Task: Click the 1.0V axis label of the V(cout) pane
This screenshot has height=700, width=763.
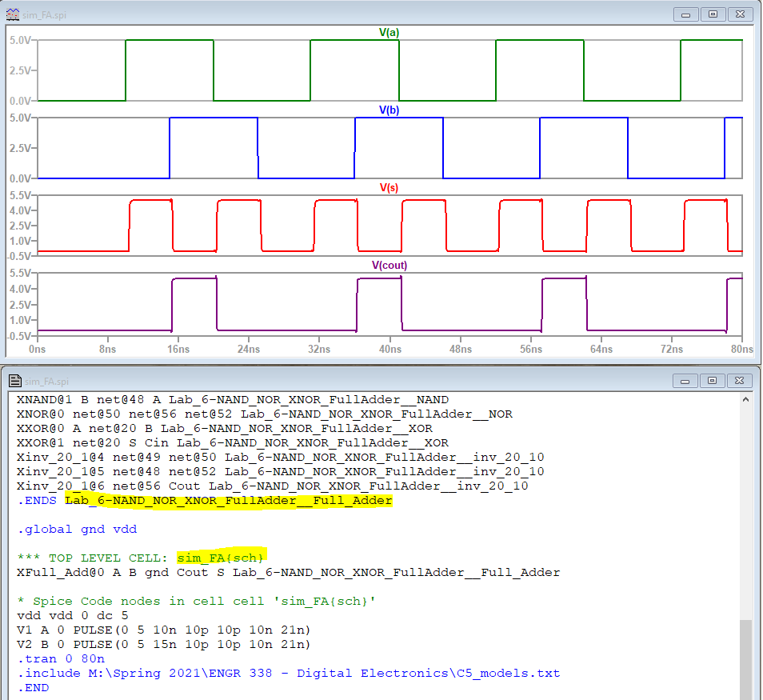Action: tap(21, 320)
